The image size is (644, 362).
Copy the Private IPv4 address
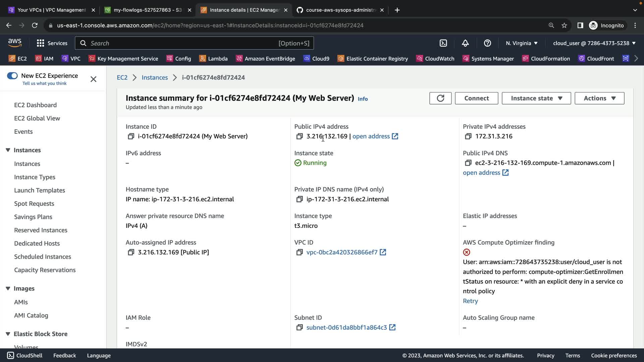pyautogui.click(x=468, y=136)
